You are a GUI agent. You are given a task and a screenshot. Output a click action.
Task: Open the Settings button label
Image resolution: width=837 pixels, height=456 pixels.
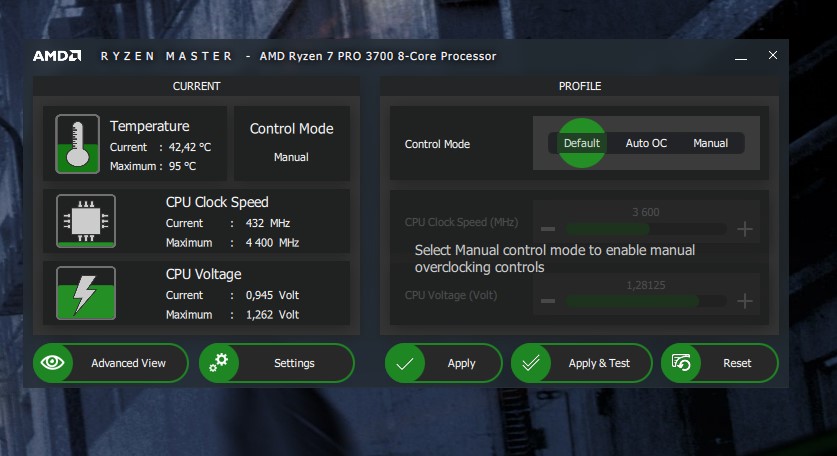click(x=294, y=363)
